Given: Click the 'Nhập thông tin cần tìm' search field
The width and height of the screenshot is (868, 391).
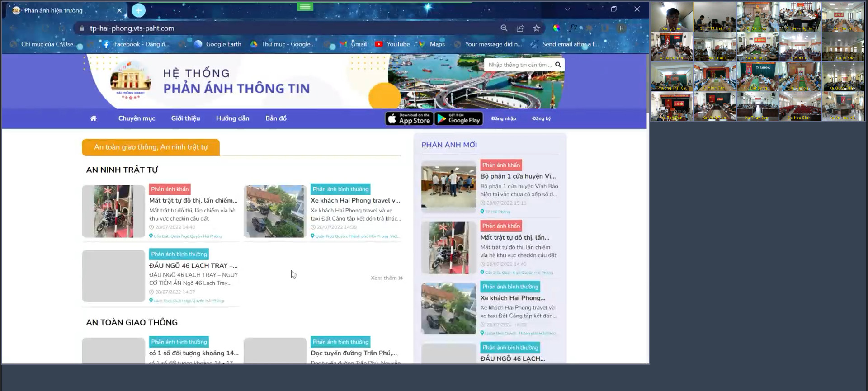Looking at the screenshot, I should tap(519, 65).
